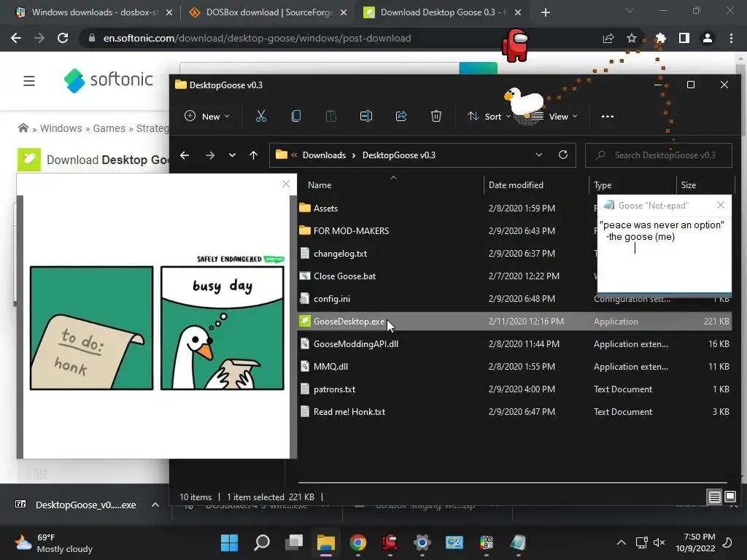Sort files by Name column header
The image size is (747, 560).
click(320, 185)
